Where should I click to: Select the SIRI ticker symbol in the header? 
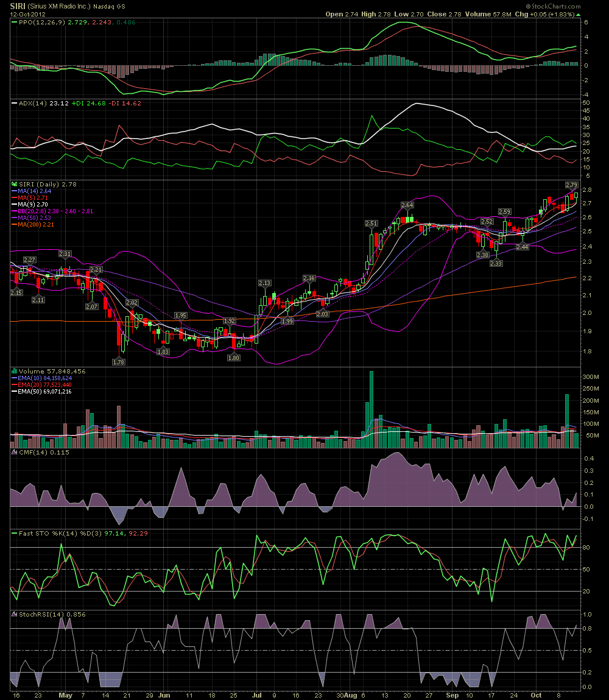[18, 7]
